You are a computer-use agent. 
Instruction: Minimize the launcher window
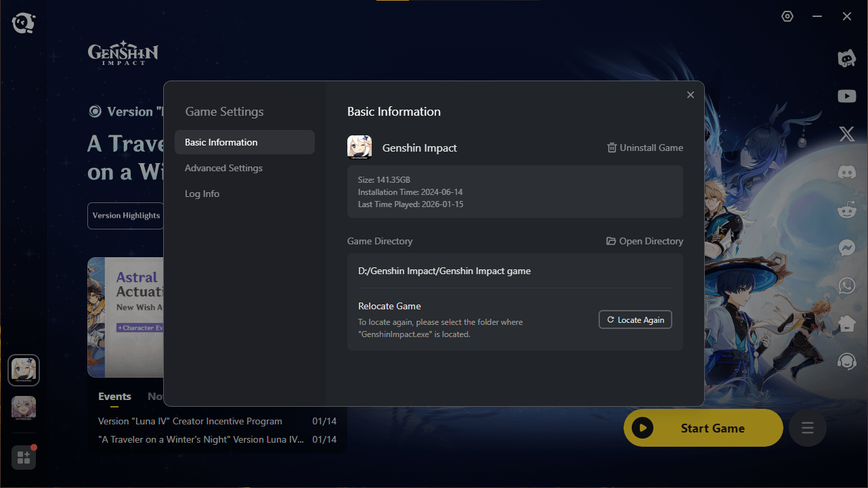[x=818, y=16]
